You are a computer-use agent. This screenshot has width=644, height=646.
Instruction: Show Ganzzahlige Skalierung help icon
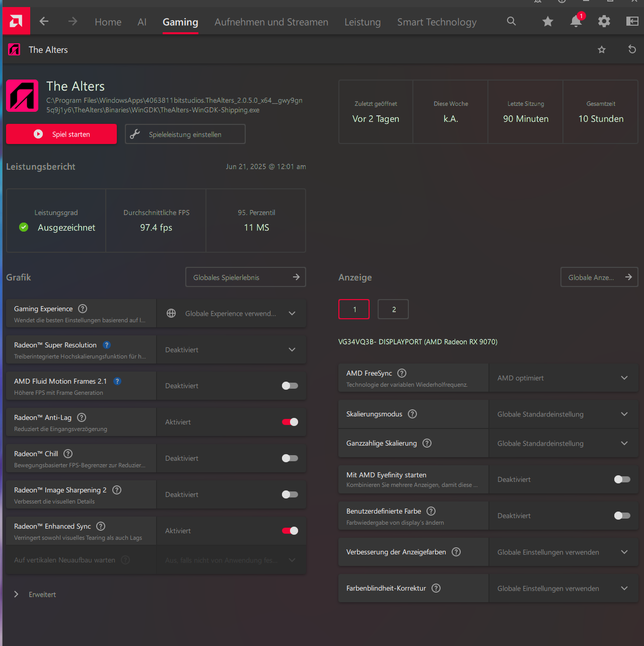(427, 443)
